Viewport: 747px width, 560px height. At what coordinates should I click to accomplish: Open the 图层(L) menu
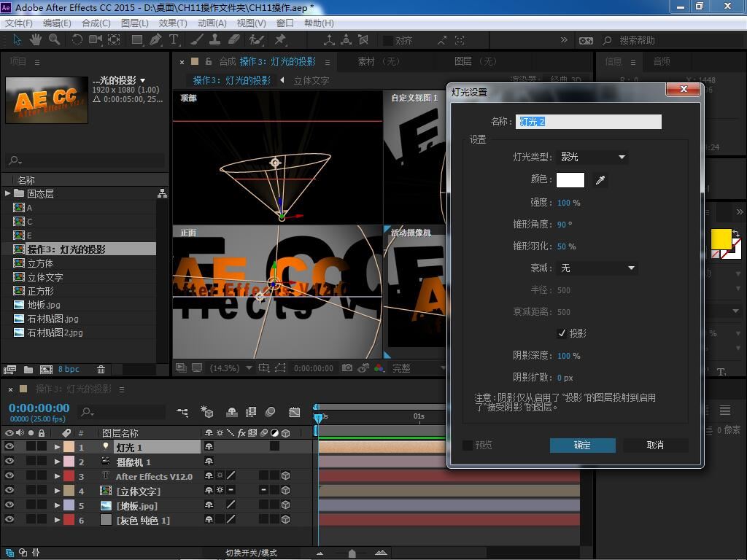pyautogui.click(x=135, y=23)
